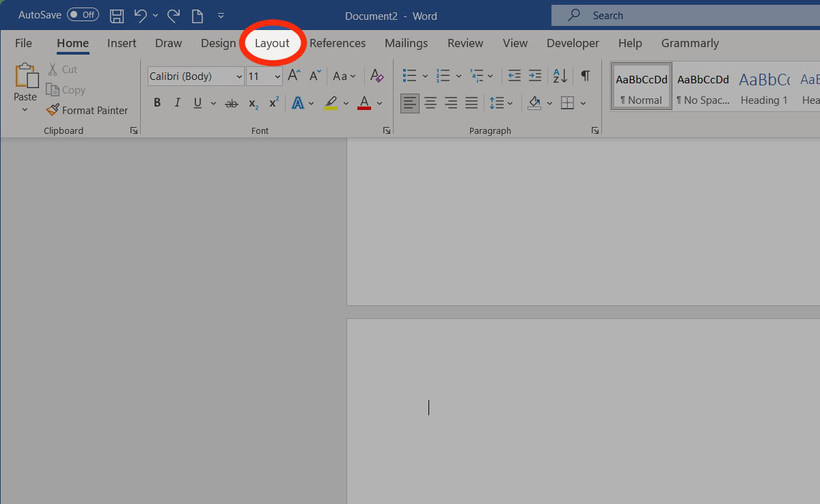Toggle Italic formatting

coord(178,103)
